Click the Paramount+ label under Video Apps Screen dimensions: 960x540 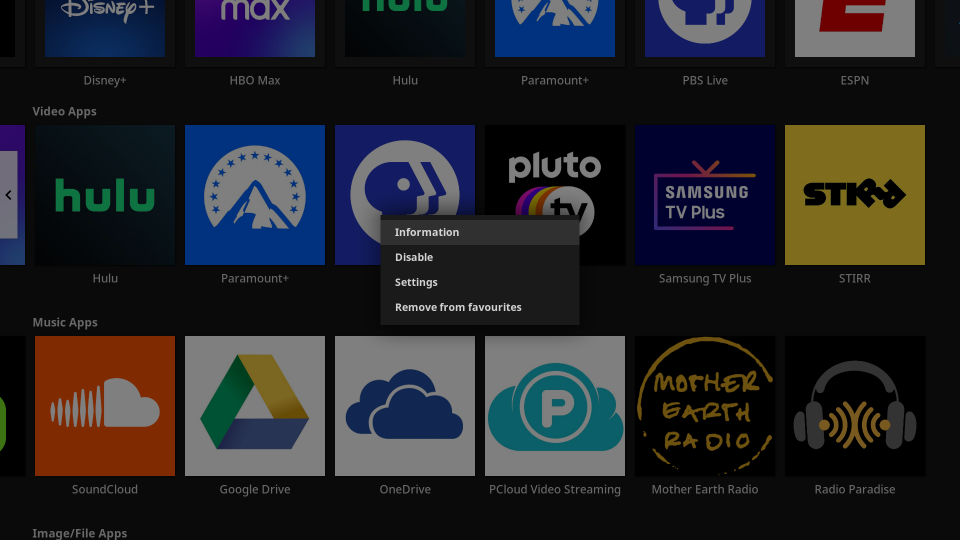[255, 279]
